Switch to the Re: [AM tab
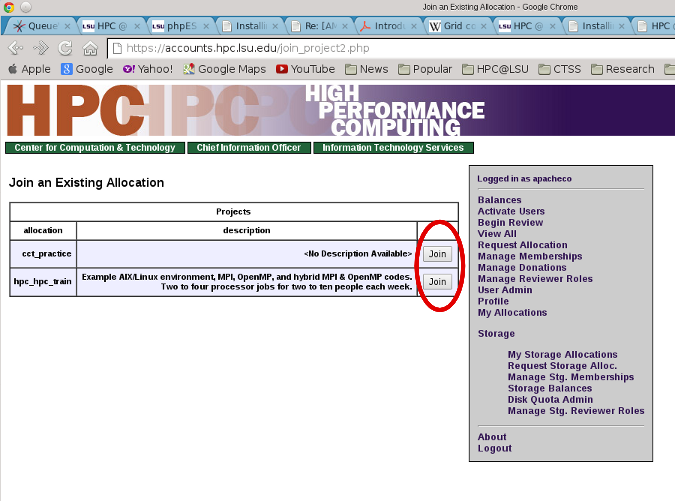Image resolution: width=675 pixels, height=501 pixels. pos(318,26)
